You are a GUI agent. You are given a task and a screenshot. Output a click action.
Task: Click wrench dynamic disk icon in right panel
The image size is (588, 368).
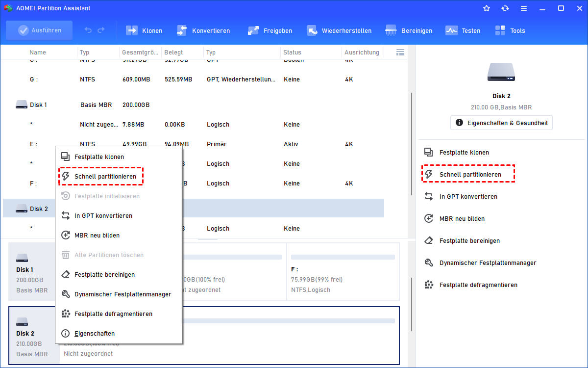point(429,263)
